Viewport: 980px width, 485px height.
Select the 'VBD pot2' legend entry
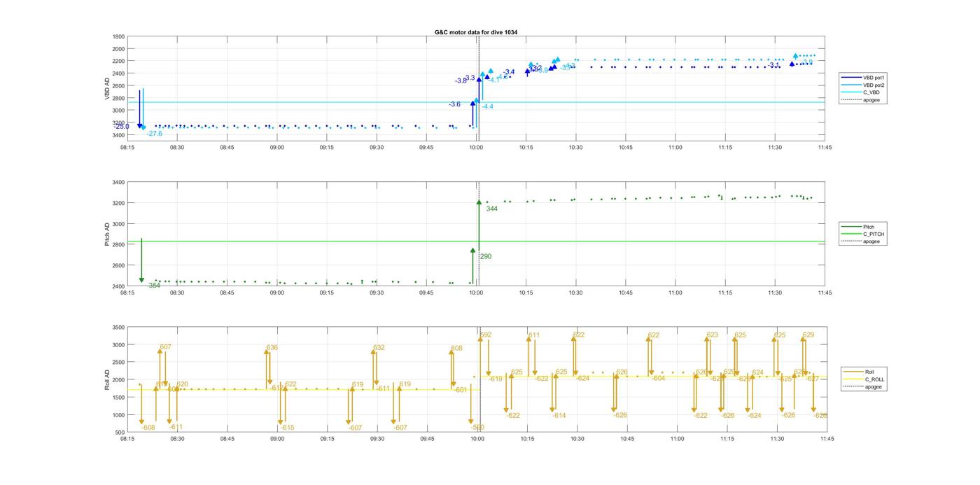[x=862, y=85]
